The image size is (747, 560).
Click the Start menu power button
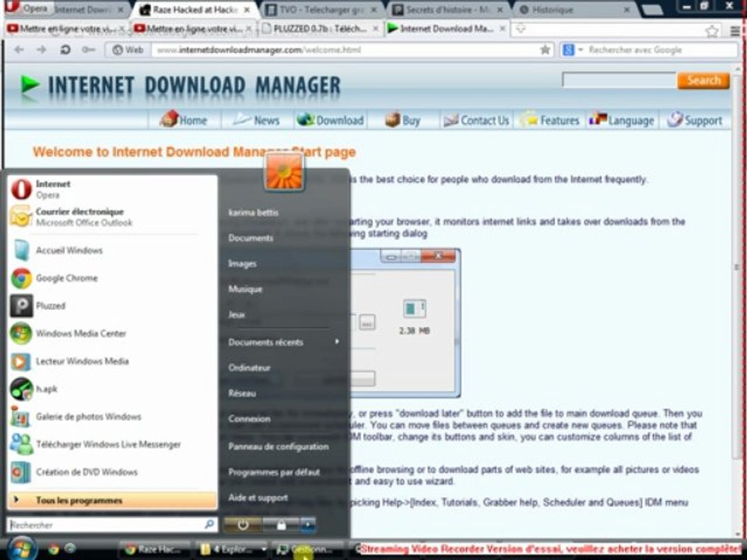click(x=243, y=525)
